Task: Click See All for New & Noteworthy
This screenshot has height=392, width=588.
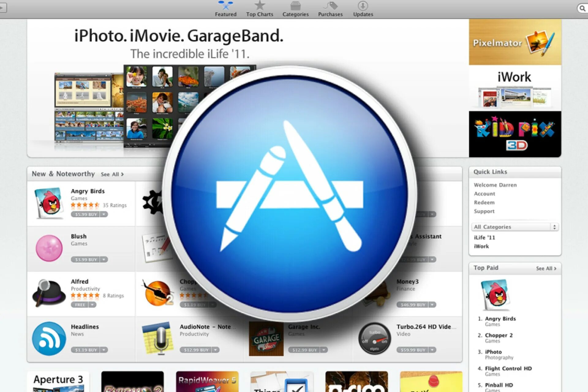Action: pos(112,174)
